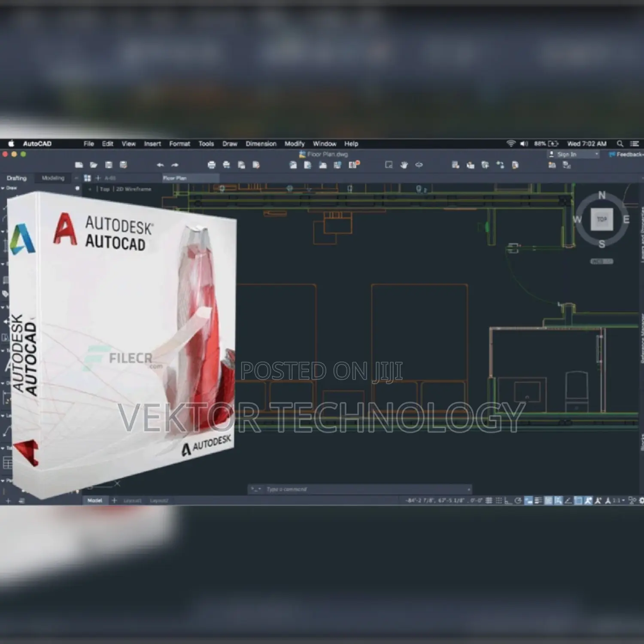Click the Open folder icon in toolbar
Image resolution: width=644 pixels, height=644 pixels.
94,165
